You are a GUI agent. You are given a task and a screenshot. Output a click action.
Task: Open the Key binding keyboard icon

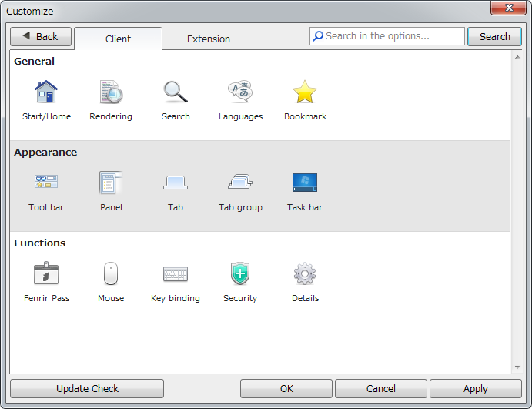(x=176, y=273)
